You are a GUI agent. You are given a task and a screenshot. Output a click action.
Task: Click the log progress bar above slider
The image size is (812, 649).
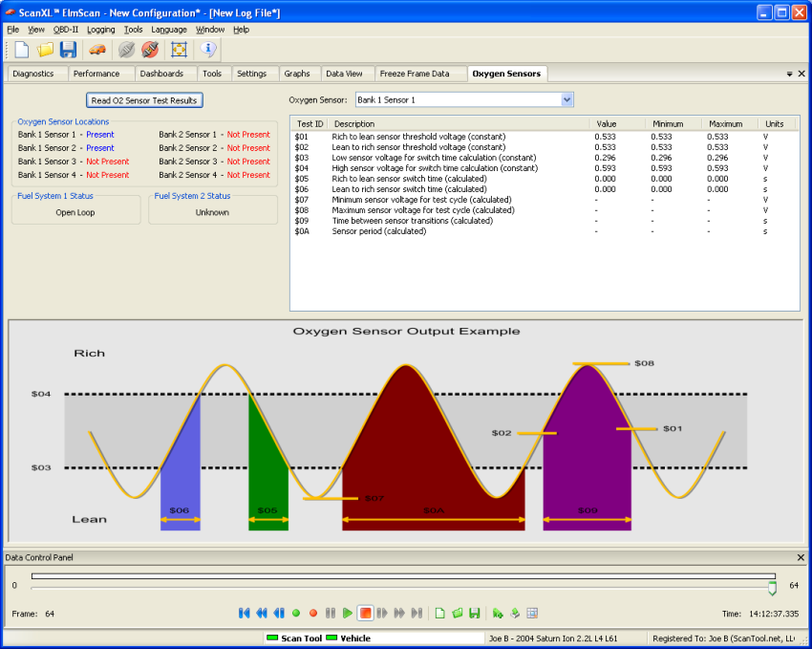coord(403,576)
